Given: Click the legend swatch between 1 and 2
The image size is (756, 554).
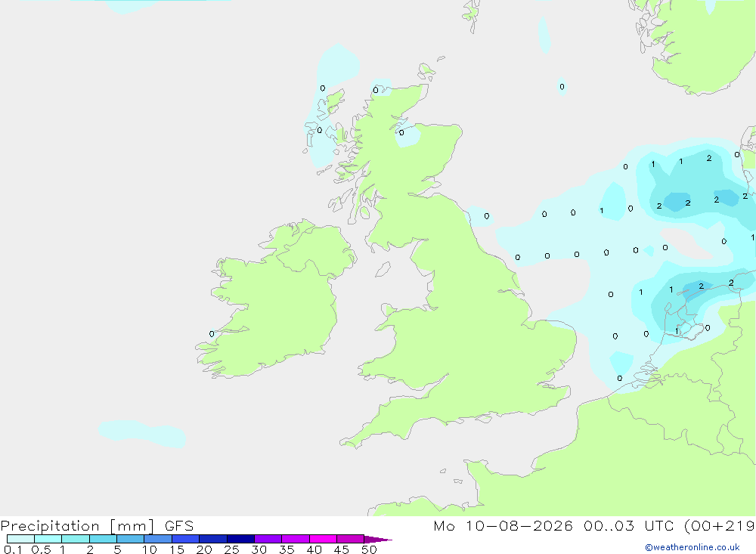Looking at the screenshot, I should [x=76, y=539].
